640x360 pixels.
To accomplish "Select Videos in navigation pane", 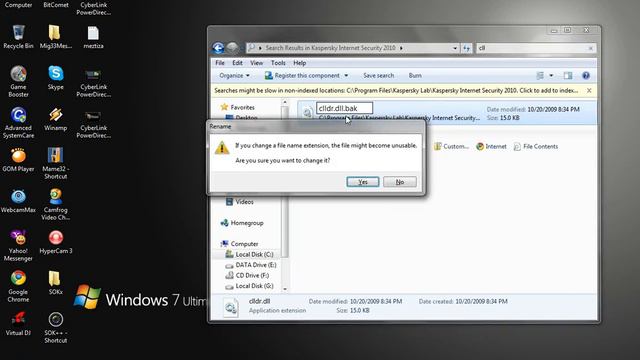I will pos(240,202).
